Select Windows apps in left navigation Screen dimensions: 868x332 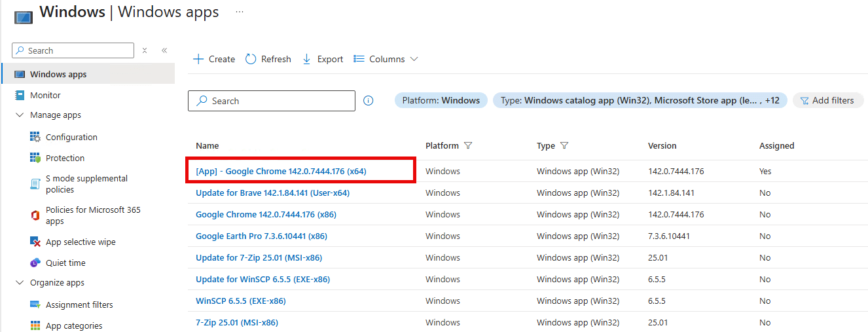[x=58, y=74]
